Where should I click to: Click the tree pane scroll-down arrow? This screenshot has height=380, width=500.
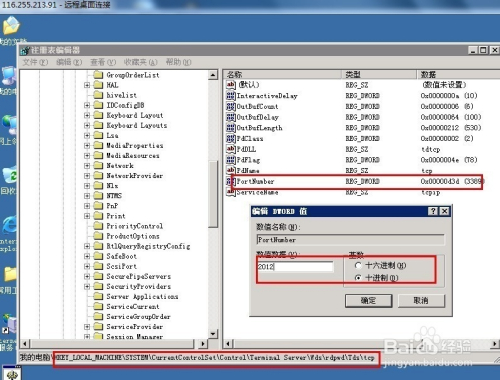[213, 334]
